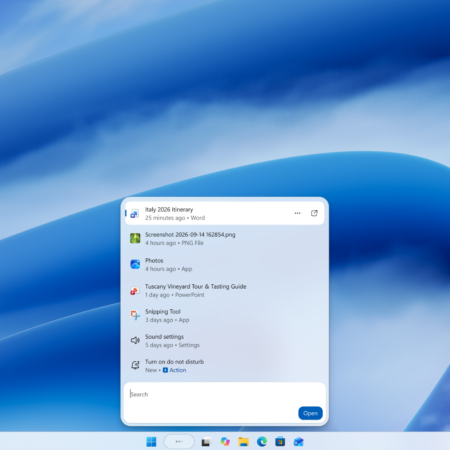Click the speaker icon beside Sound settings

click(135, 340)
